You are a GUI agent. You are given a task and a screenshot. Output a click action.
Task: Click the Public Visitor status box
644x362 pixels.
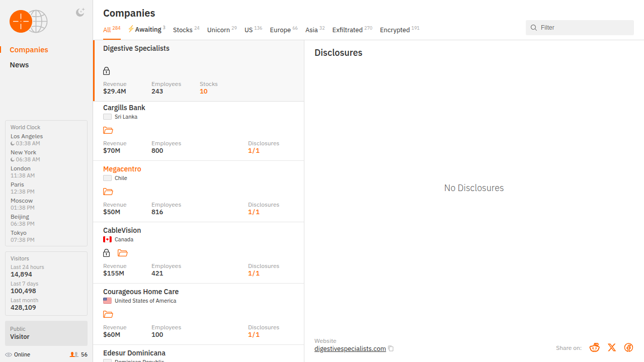pos(46,333)
